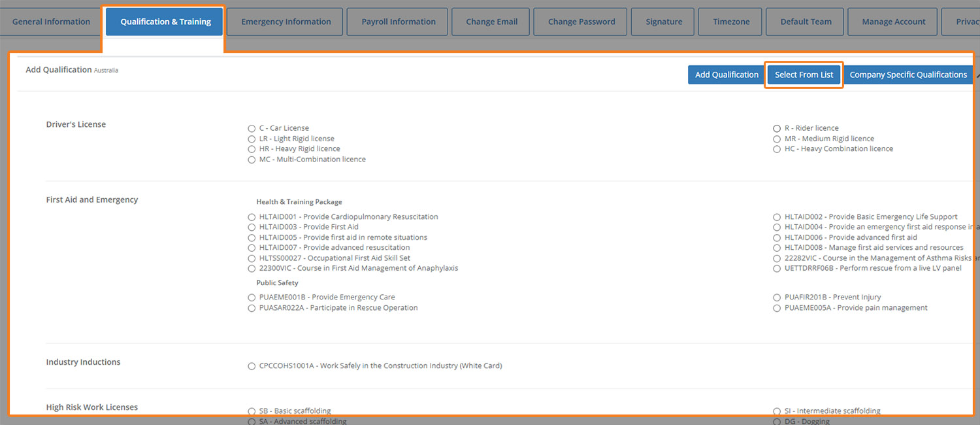Viewport: 980px width, 425px height.
Task: Switch to Qualification & Training tab
Action: point(166,22)
